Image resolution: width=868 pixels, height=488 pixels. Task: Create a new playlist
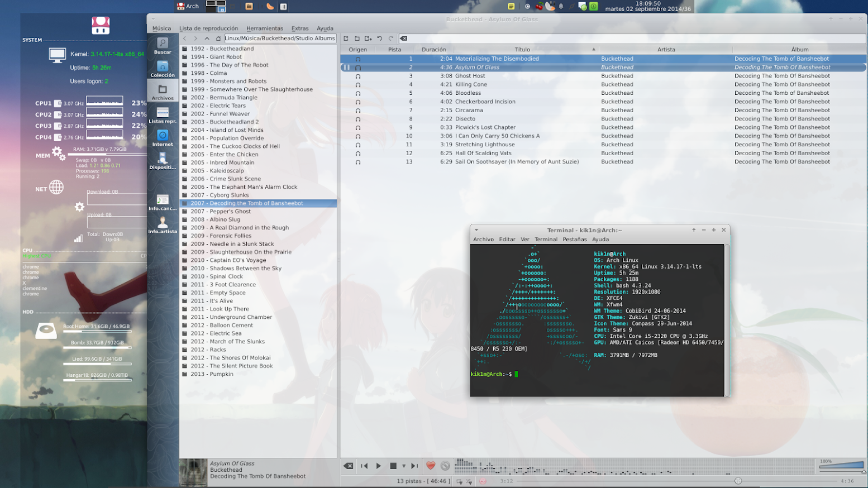tap(346, 39)
